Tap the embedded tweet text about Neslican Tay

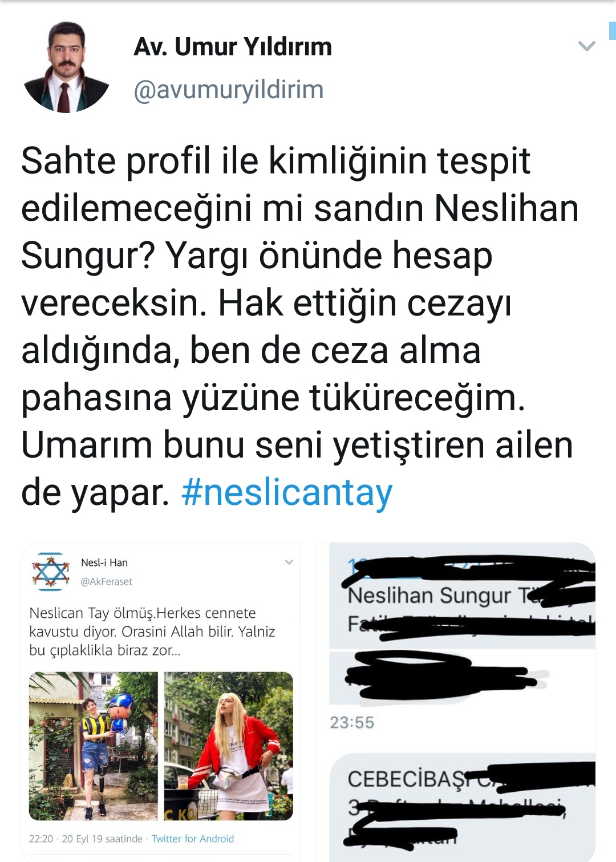click(x=152, y=632)
